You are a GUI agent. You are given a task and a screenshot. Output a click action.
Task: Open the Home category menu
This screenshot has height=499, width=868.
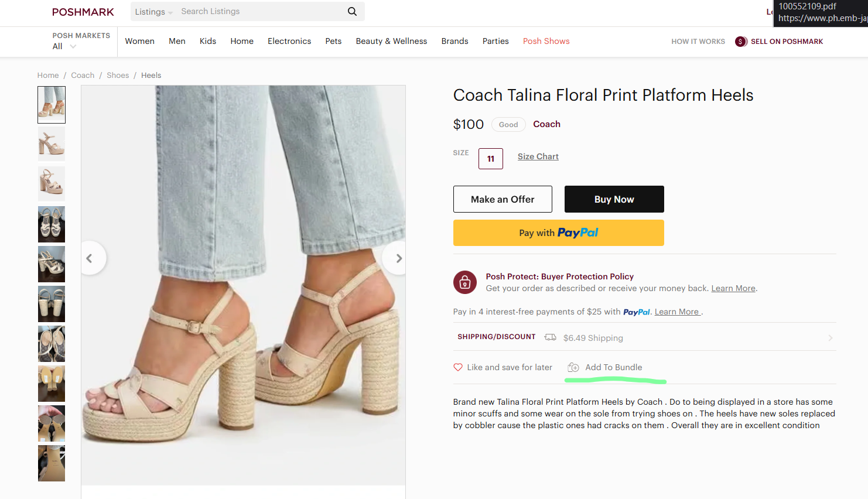tap(242, 41)
